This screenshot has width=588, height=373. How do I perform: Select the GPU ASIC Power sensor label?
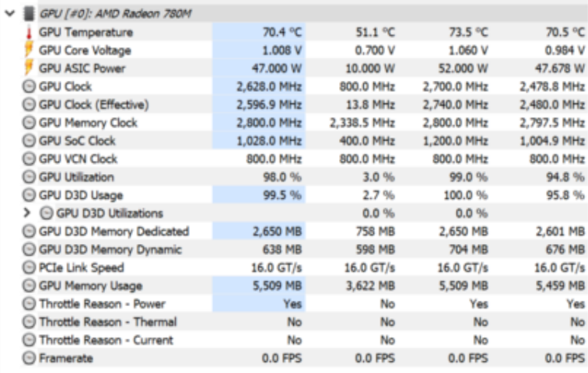pyautogui.click(x=82, y=68)
